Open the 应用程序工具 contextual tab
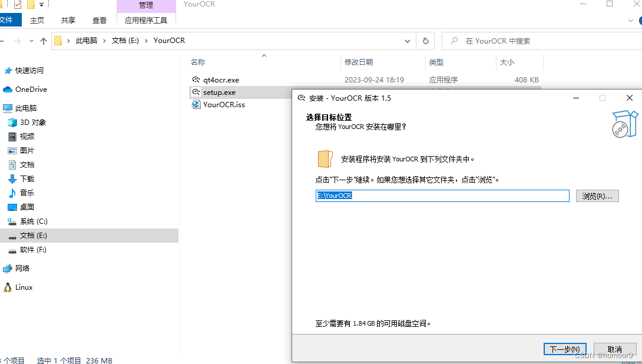 (146, 19)
